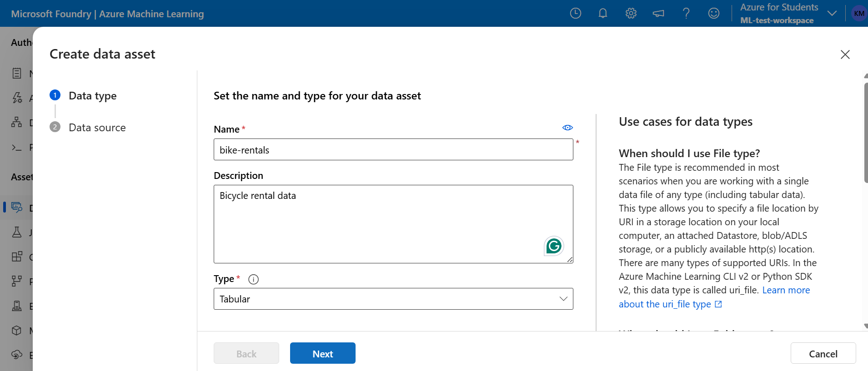Click the bike-rentals Name input field
868x371 pixels.
point(393,149)
